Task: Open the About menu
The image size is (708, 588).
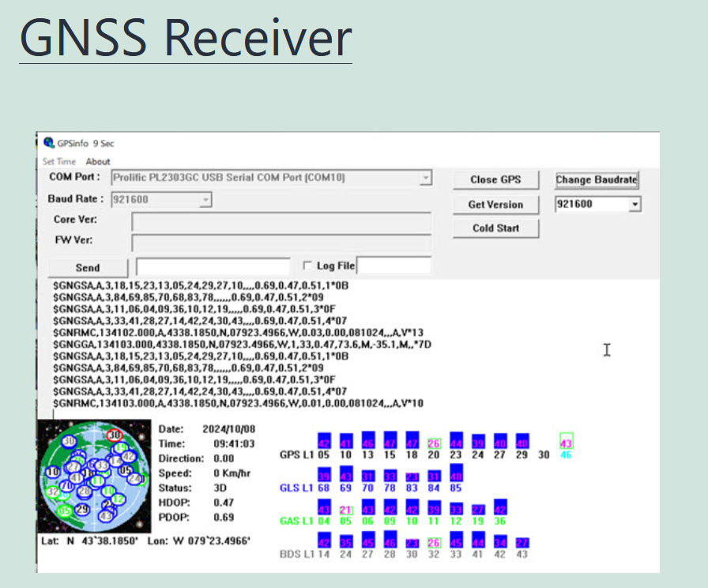Action: point(98,161)
